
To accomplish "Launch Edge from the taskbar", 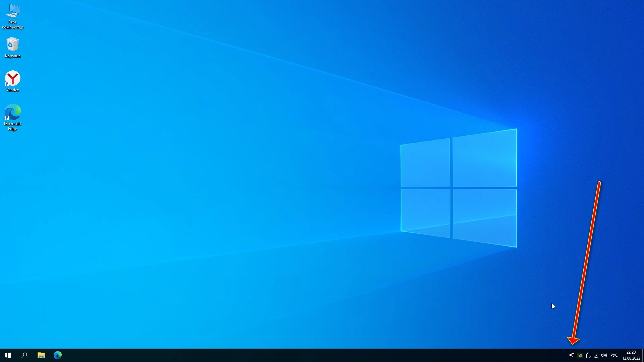I will [58, 355].
